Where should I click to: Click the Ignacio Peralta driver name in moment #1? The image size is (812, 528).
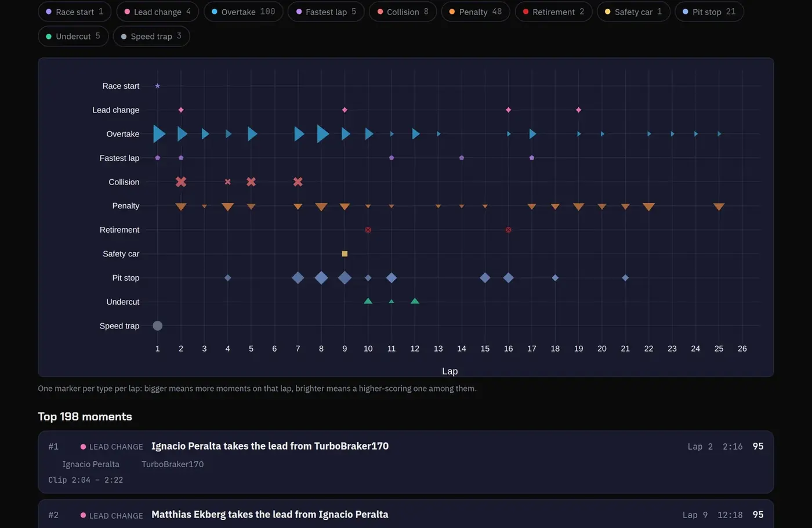91,464
